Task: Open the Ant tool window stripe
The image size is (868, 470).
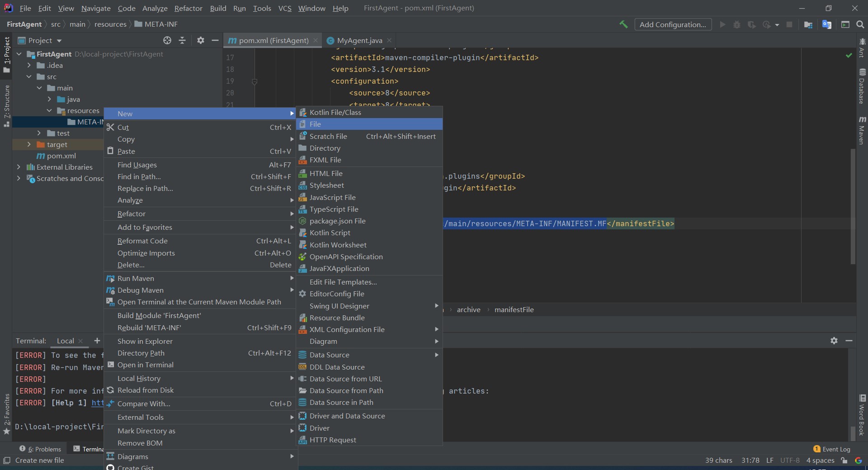Action: 862,48
